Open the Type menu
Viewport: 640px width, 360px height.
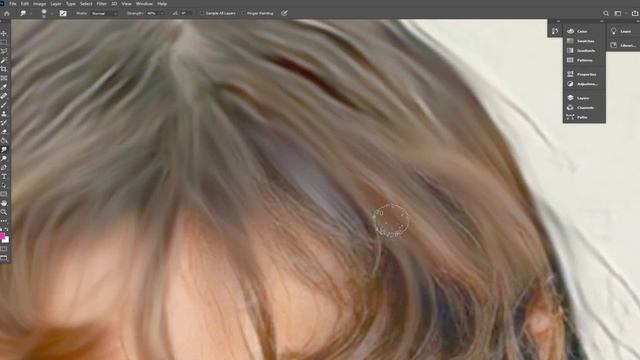pyautogui.click(x=71, y=4)
